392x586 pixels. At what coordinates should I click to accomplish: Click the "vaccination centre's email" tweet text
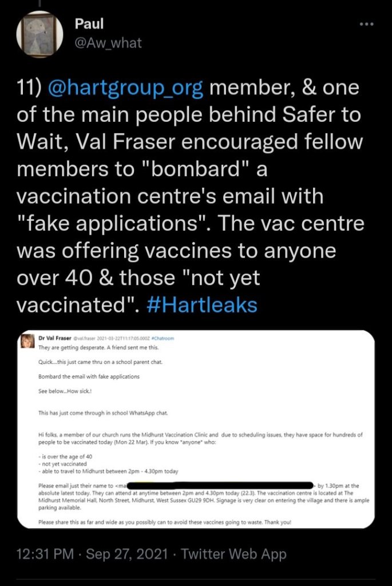(171, 196)
